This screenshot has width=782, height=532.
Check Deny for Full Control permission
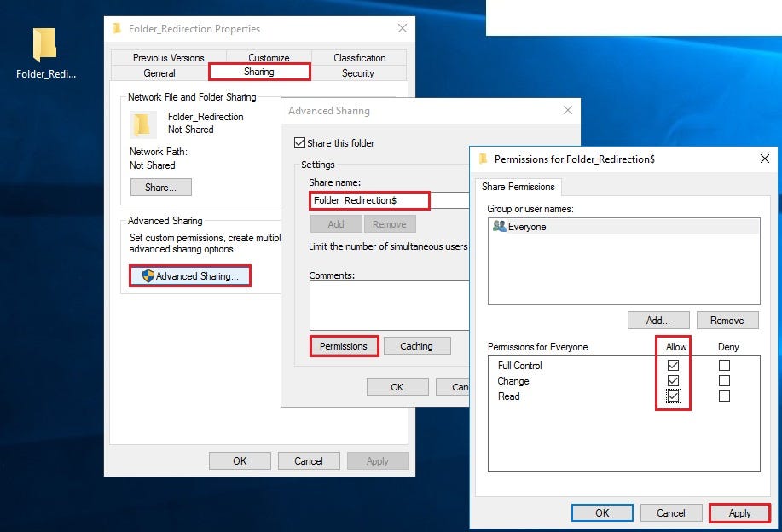coord(725,365)
